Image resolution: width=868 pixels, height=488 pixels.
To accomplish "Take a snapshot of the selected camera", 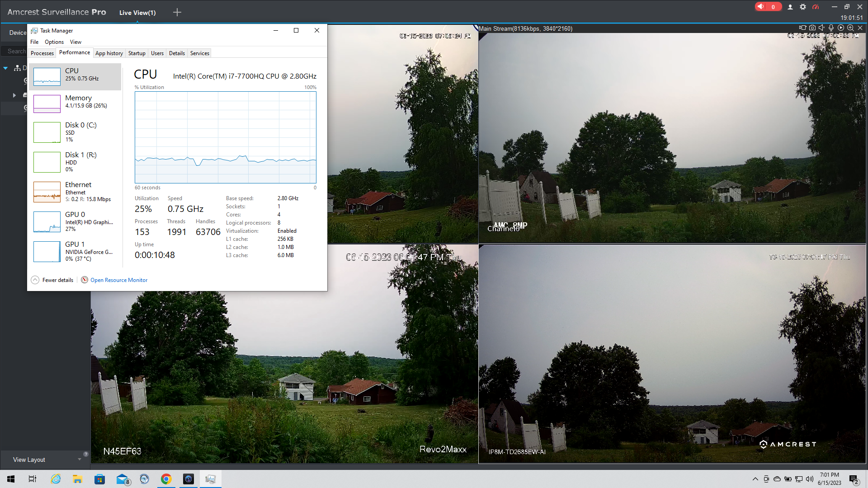I will (x=812, y=28).
